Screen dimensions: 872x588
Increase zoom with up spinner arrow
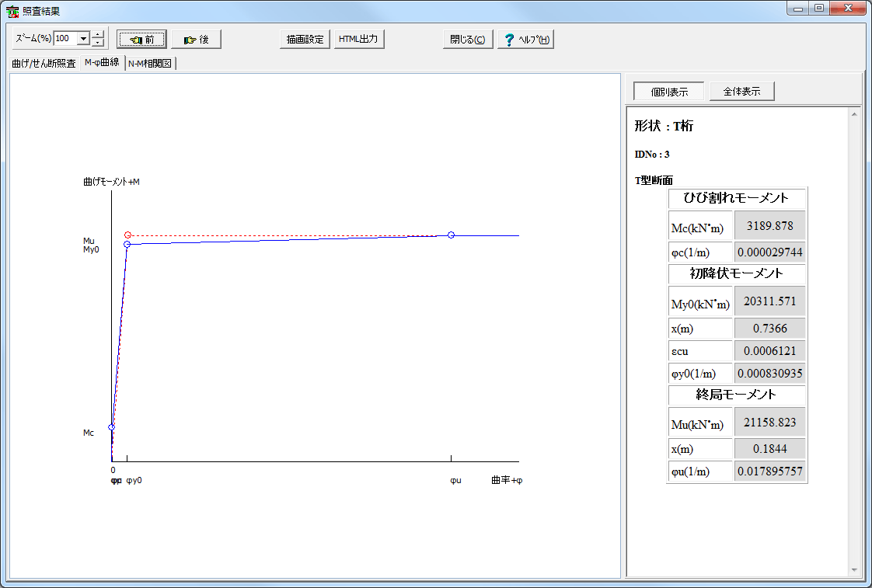98,34
